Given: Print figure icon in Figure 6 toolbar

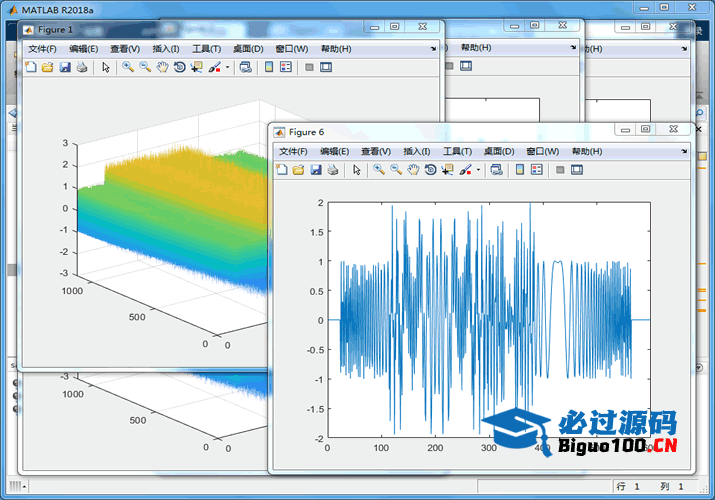Looking at the screenshot, I should [333, 170].
